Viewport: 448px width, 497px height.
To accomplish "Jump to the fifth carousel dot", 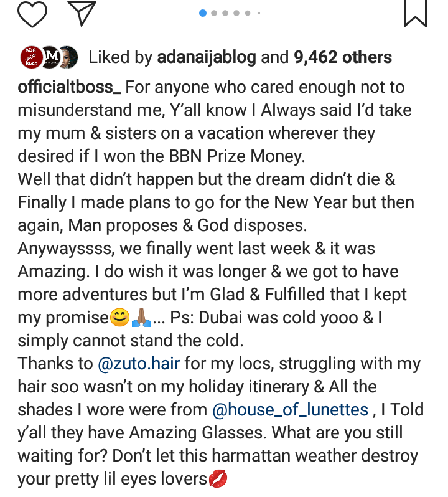I will [x=248, y=13].
